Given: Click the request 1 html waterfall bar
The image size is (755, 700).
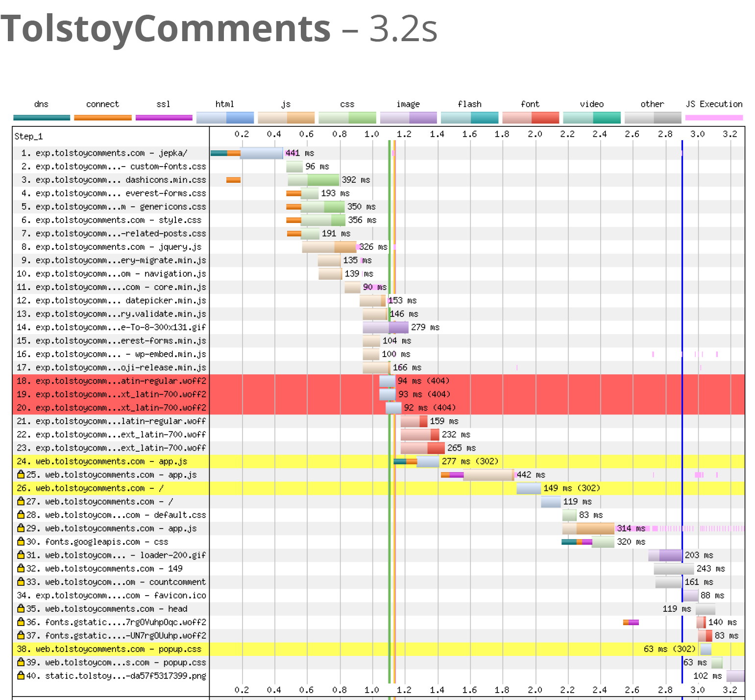Looking at the screenshot, I should 262,153.
